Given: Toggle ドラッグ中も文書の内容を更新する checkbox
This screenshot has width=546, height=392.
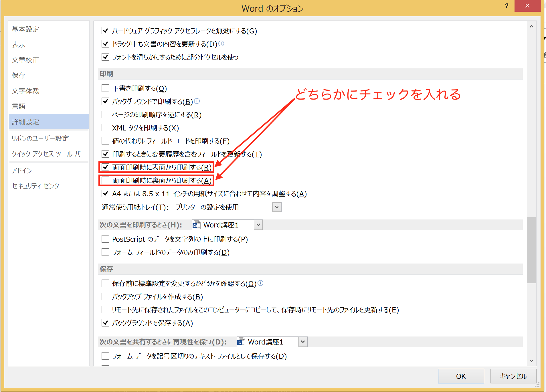Looking at the screenshot, I should tap(105, 43).
